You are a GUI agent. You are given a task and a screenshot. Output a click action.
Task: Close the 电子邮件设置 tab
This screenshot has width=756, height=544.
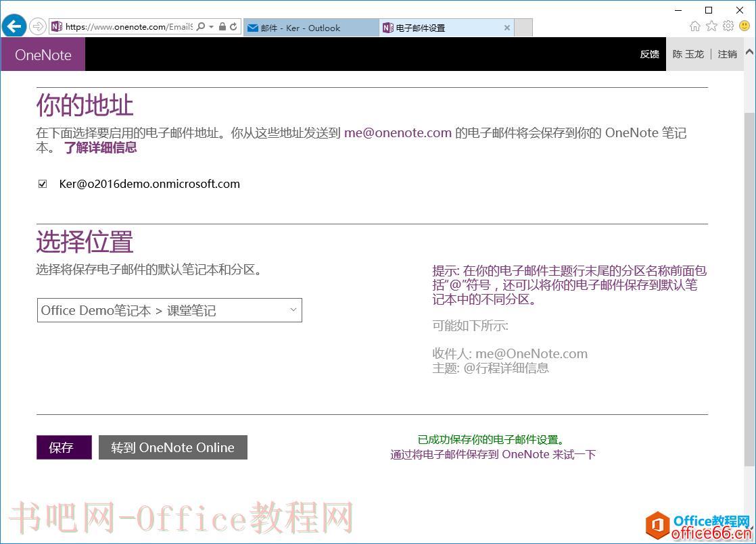coord(507,28)
